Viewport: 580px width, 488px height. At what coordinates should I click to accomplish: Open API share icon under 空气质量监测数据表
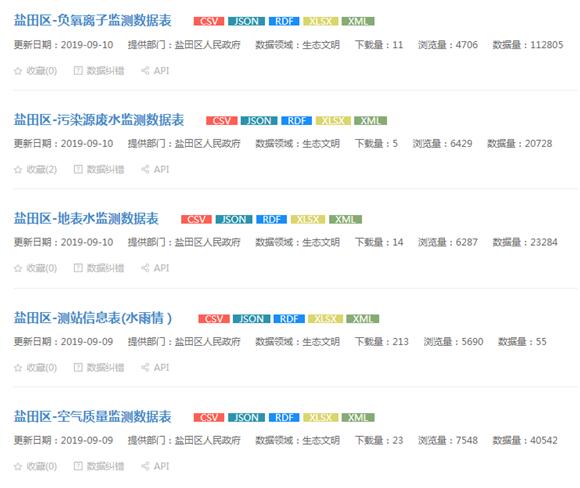point(145,466)
